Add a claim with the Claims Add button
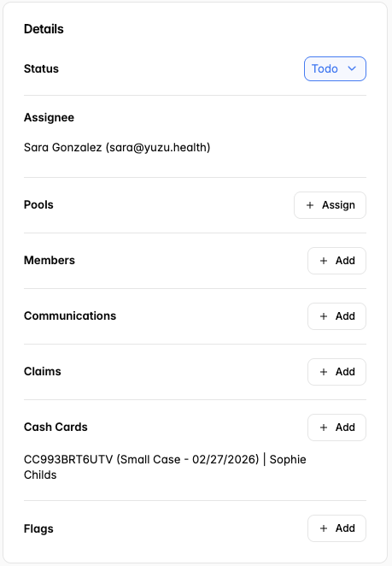 [x=336, y=372]
